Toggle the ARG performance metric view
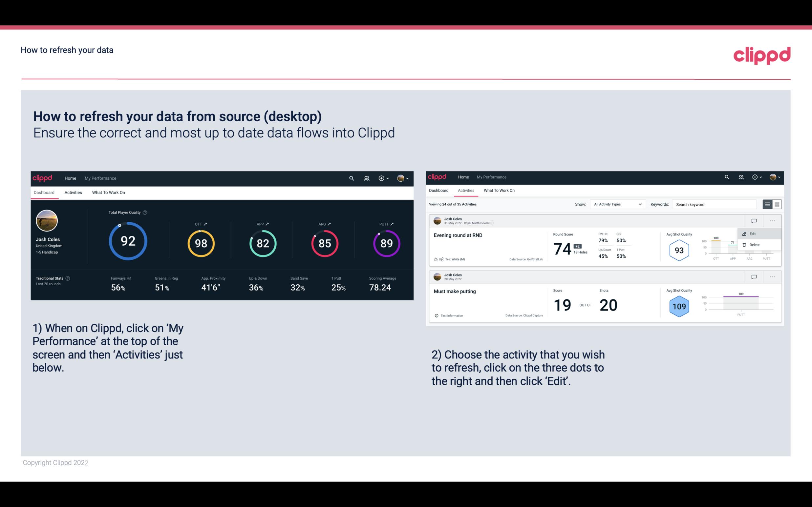 click(x=329, y=223)
